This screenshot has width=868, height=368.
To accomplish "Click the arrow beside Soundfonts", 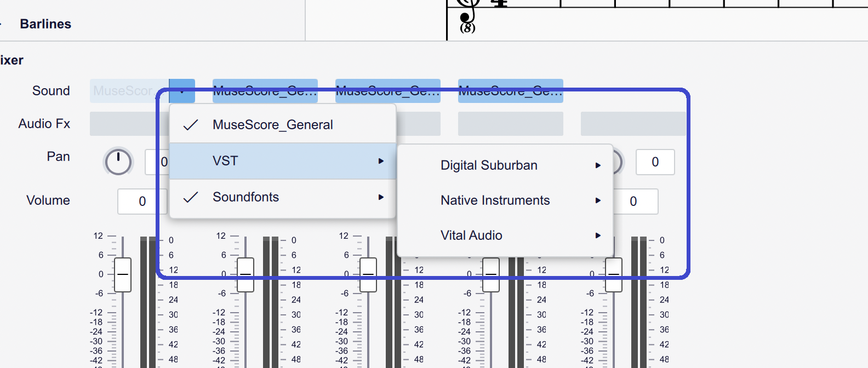I will pyautogui.click(x=381, y=197).
